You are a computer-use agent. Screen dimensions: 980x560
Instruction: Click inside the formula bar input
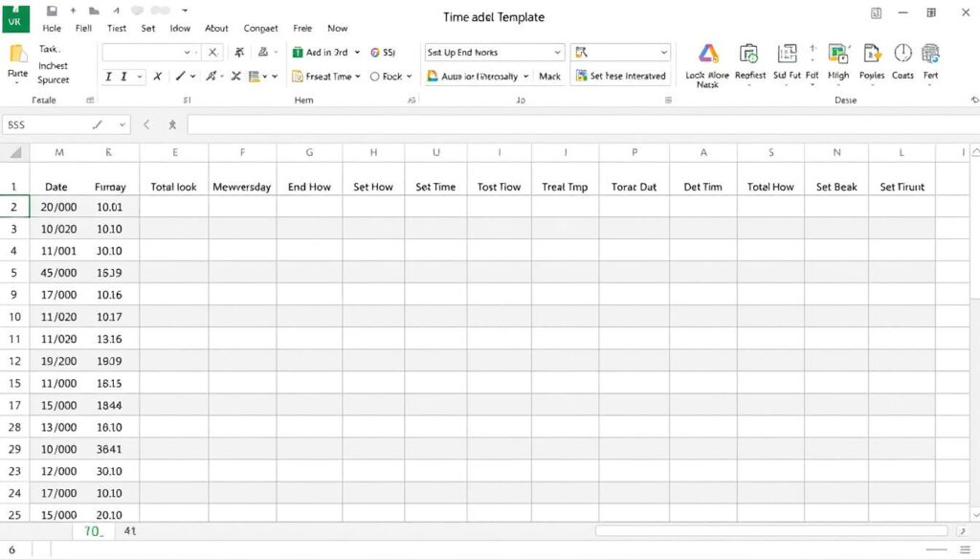pyautogui.click(x=583, y=125)
